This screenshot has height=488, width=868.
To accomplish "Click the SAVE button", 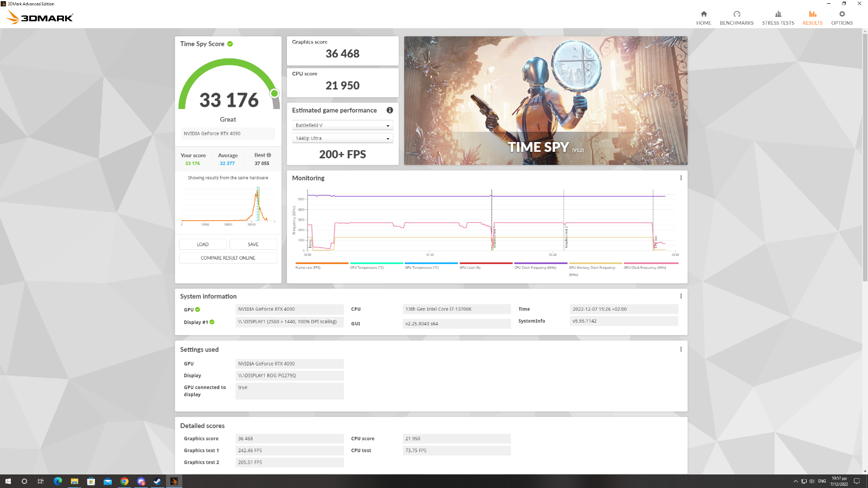I will pyautogui.click(x=253, y=245).
